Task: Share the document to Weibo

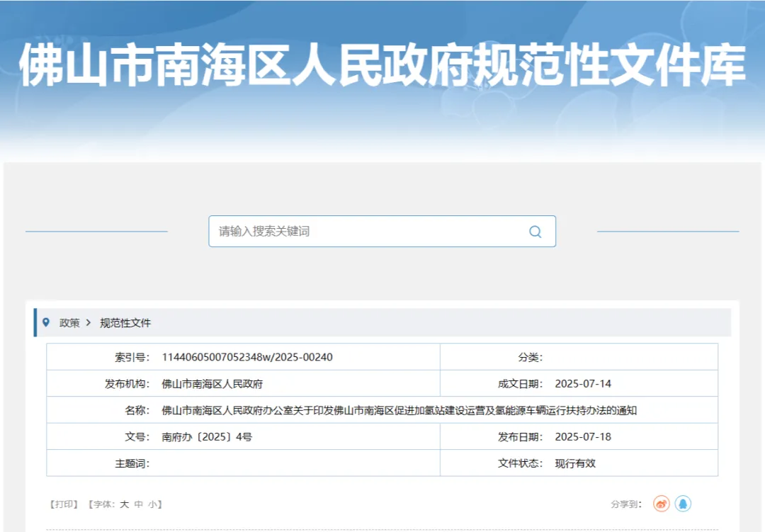Action: tap(659, 504)
